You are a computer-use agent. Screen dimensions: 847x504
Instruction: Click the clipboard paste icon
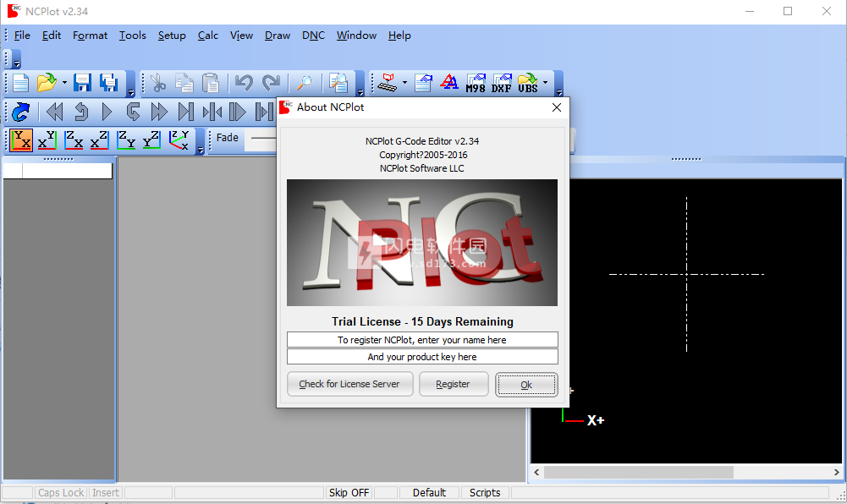(210, 83)
